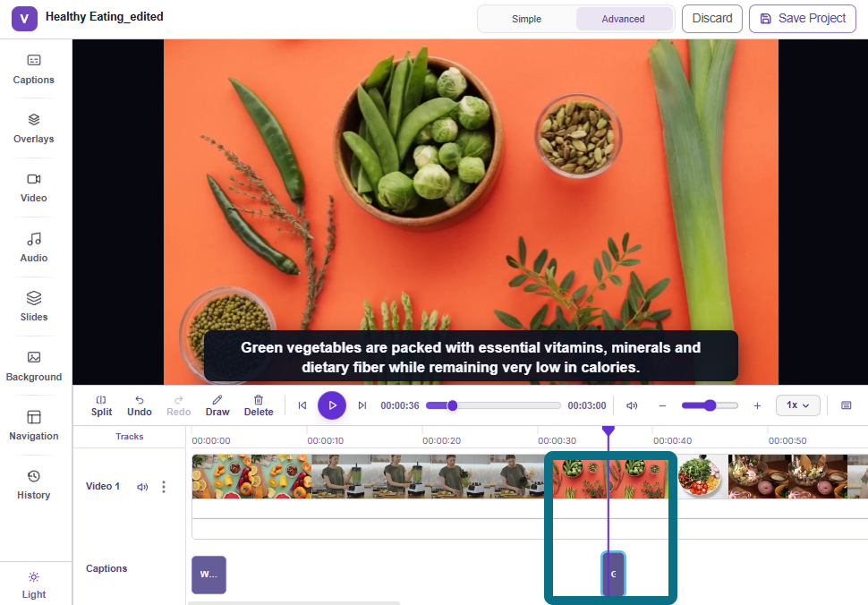Viewport: 868px width, 605px height.
Task: Click the timeline zoom slider
Action: [710, 405]
